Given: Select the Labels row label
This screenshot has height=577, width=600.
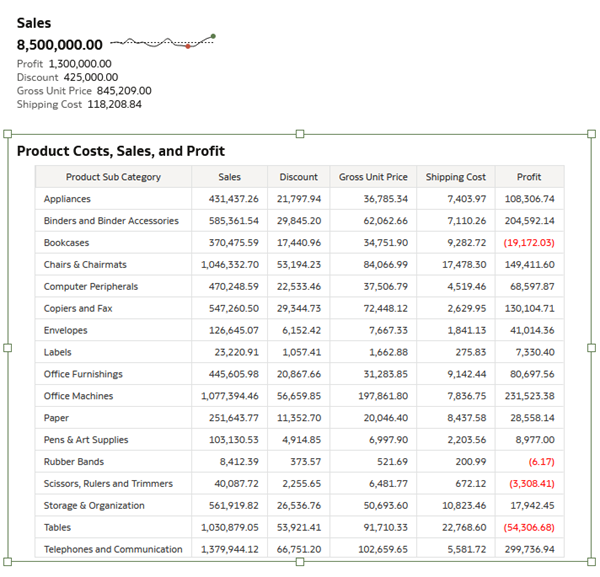Looking at the screenshot, I should click(x=57, y=352).
